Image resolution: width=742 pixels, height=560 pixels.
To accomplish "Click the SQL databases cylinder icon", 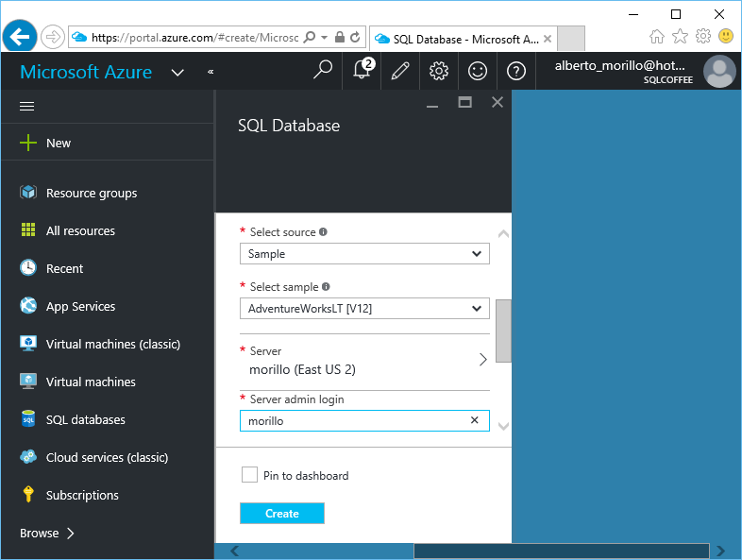I will pyautogui.click(x=28, y=419).
